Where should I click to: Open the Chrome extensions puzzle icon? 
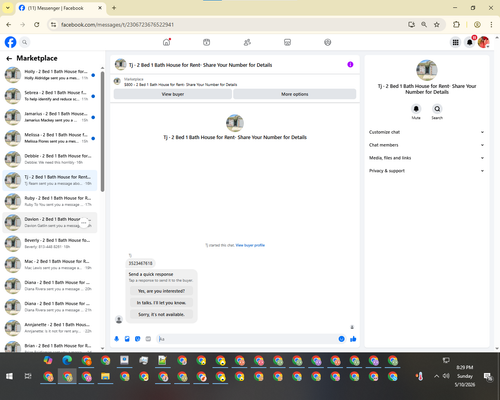click(456, 24)
